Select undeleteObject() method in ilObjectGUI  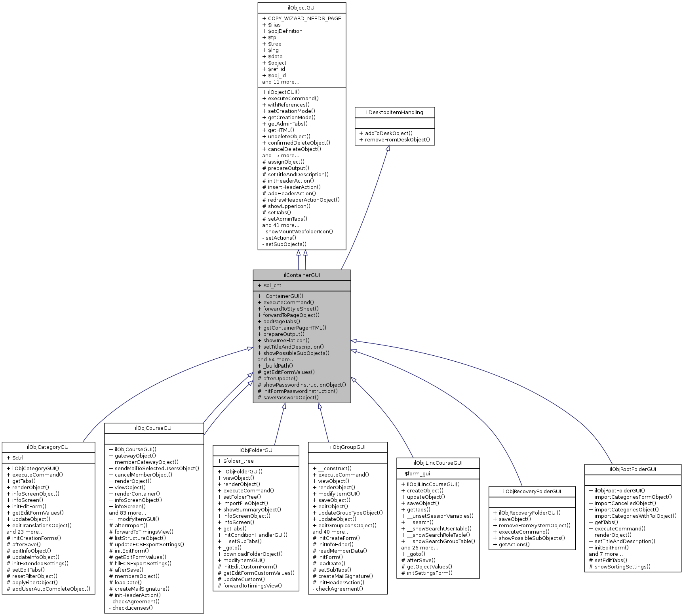[x=286, y=136]
